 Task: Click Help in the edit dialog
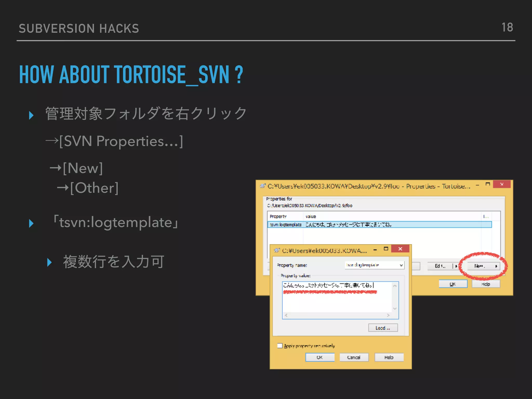tap(389, 357)
